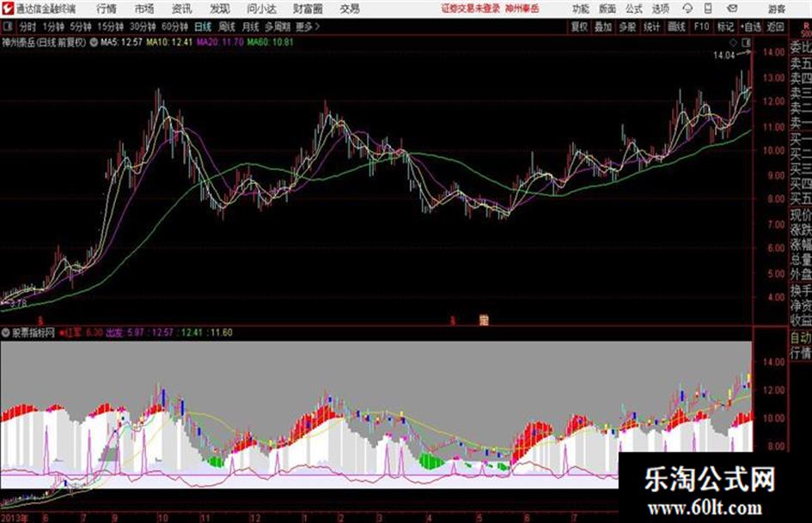Click the 出发 indicator label
The width and height of the screenshot is (812, 523).
(x=114, y=332)
